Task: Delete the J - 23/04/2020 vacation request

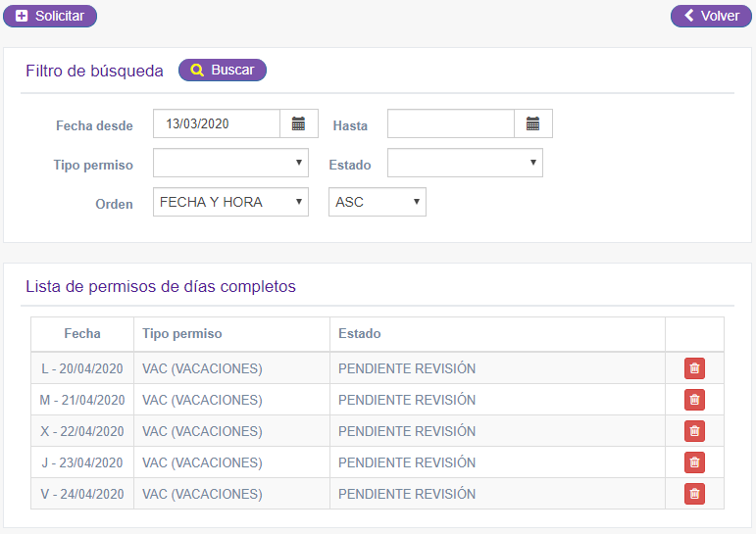Action: point(694,462)
